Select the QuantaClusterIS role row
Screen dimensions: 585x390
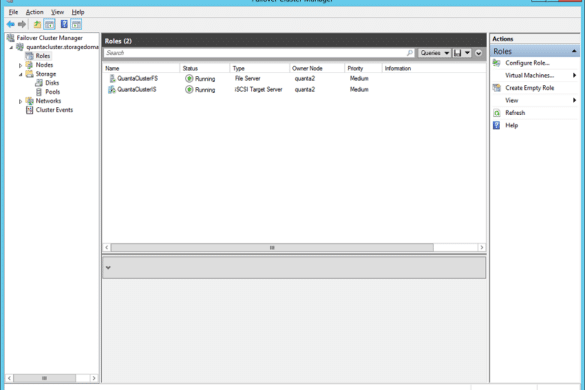click(294, 90)
